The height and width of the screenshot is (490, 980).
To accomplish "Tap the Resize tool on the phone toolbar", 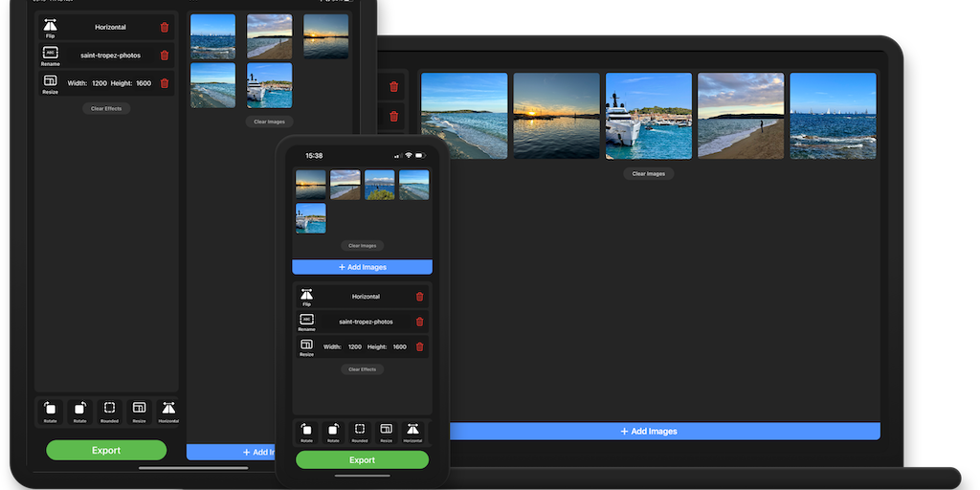I will (386, 433).
